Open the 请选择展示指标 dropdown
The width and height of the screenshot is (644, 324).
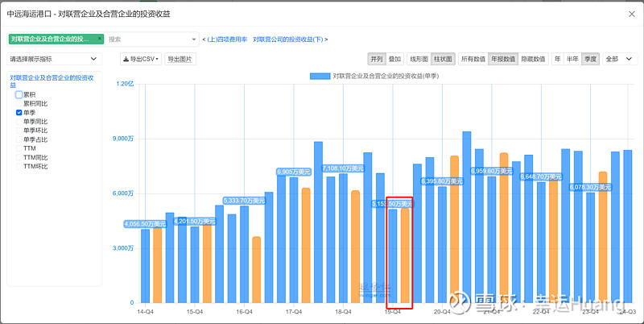[x=54, y=59]
